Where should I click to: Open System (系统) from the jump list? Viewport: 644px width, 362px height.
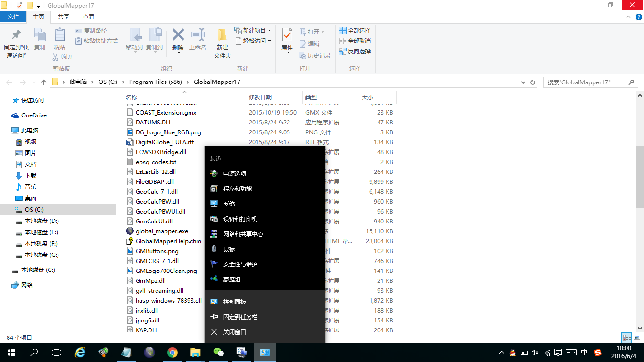[265, 204]
